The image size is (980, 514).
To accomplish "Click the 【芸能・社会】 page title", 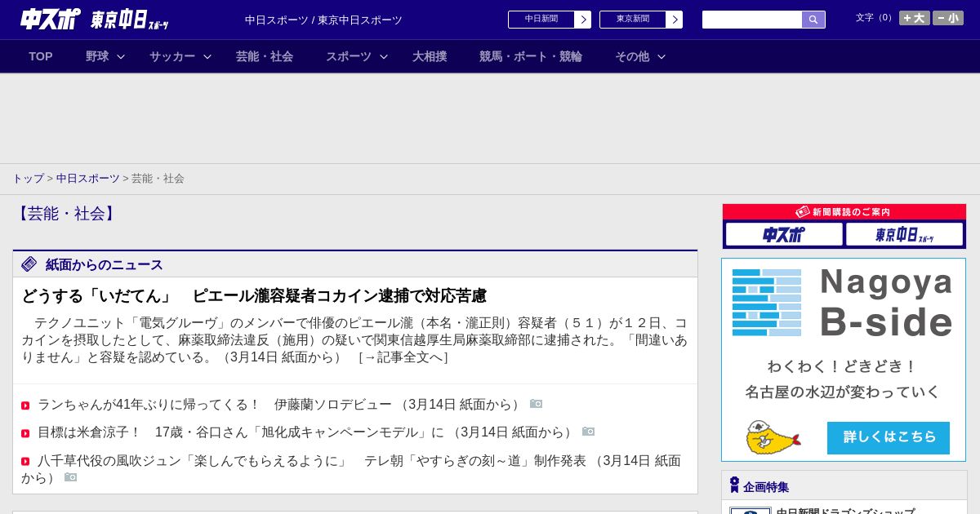I will coord(66,214).
